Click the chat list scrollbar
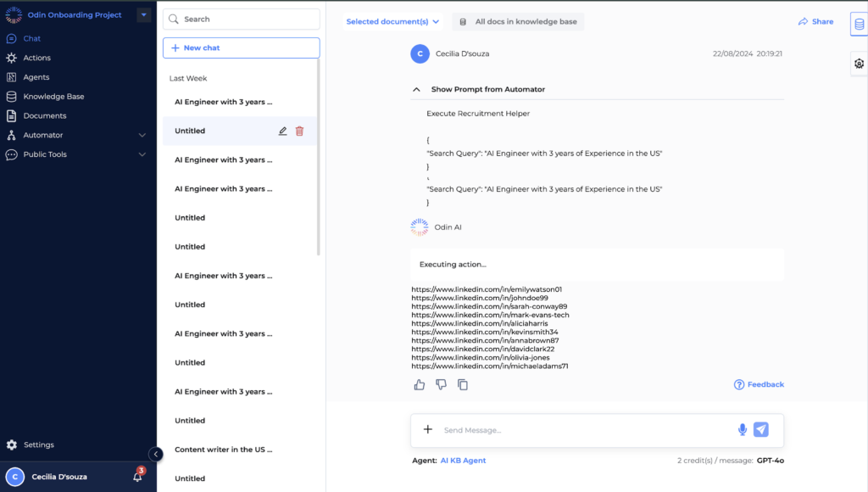Image resolution: width=868 pixels, height=492 pixels. pos(319,157)
